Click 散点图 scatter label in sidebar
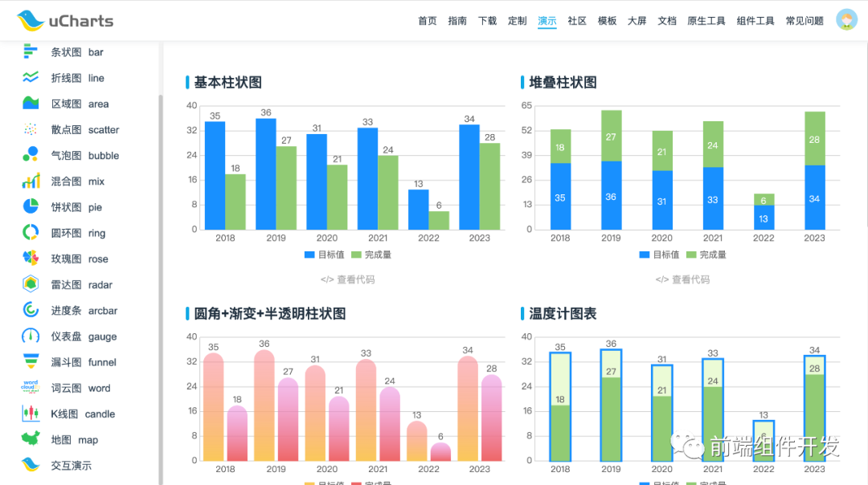Screen dimensions: 868x485 point(84,129)
